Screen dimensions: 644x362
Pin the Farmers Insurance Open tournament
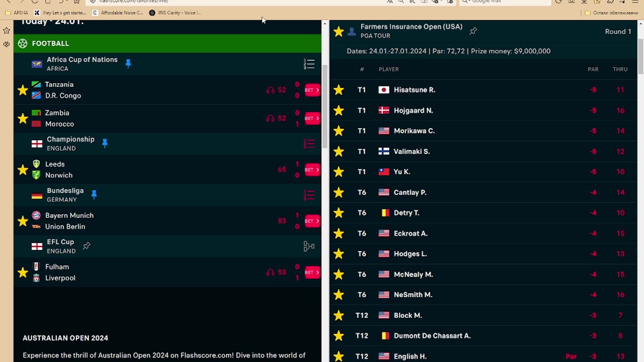pos(473,31)
